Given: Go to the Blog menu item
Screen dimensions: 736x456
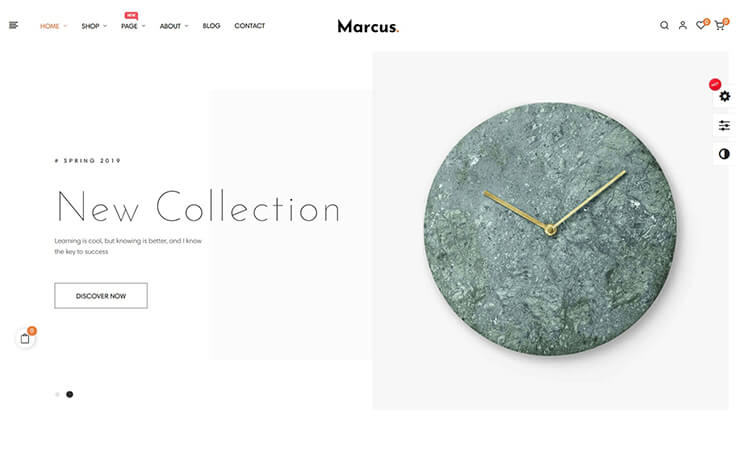Looking at the screenshot, I should click(x=211, y=26).
